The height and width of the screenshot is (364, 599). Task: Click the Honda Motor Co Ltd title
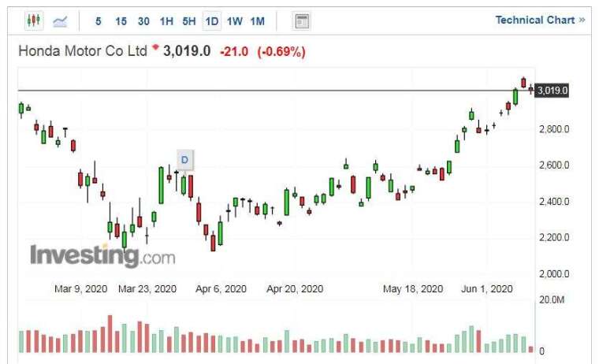tap(83, 50)
